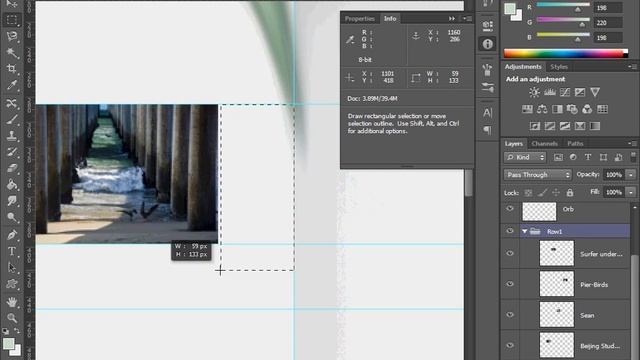This screenshot has width=640, height=360.
Task: Add a Brightness/Contrast adjustment
Action: (534, 93)
